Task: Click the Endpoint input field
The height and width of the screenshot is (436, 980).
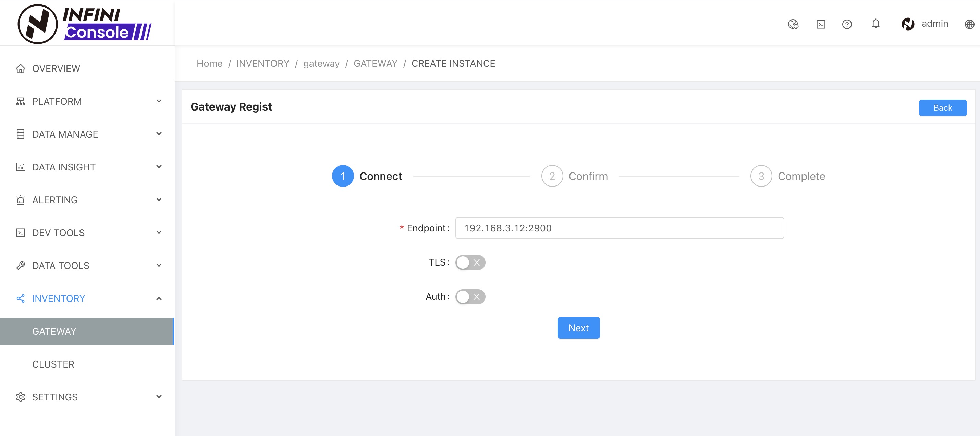Action: pyautogui.click(x=619, y=228)
